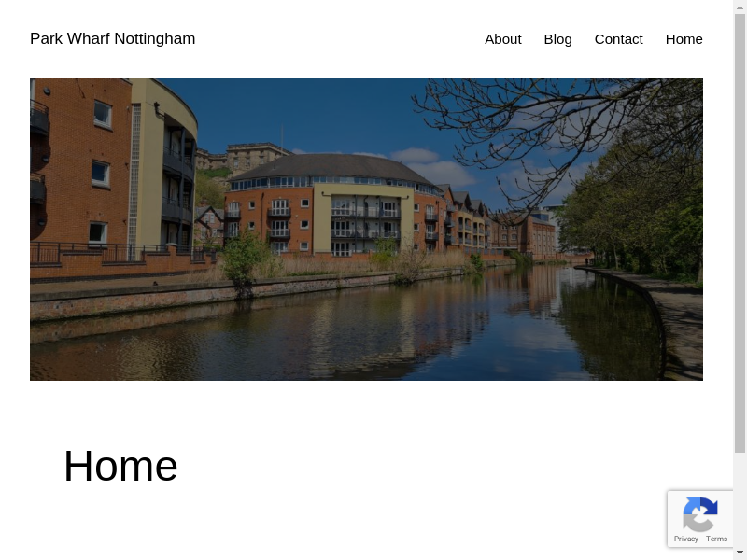Screen dimensions: 747x560
Task: Go to the Contact page
Action: pyautogui.click(x=618, y=39)
